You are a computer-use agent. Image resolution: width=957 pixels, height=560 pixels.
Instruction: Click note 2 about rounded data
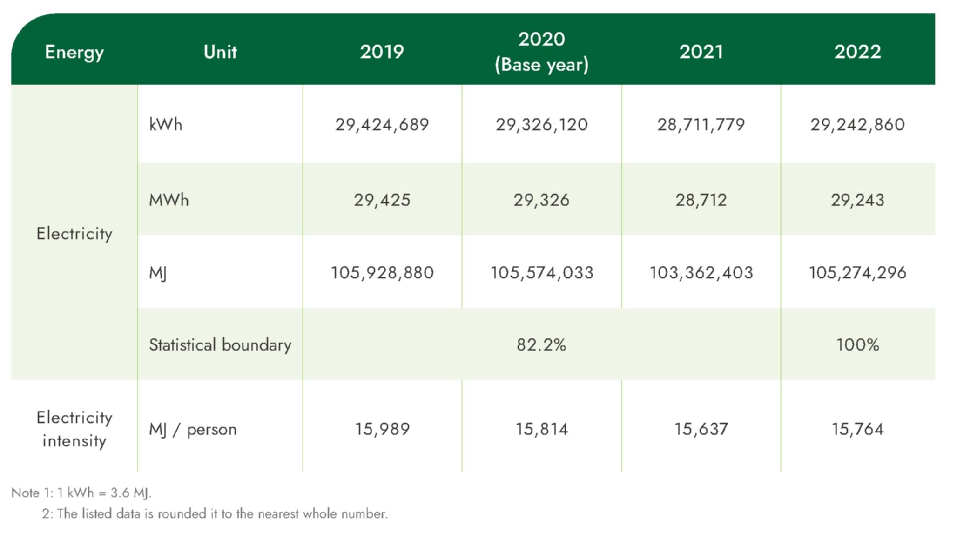215,514
